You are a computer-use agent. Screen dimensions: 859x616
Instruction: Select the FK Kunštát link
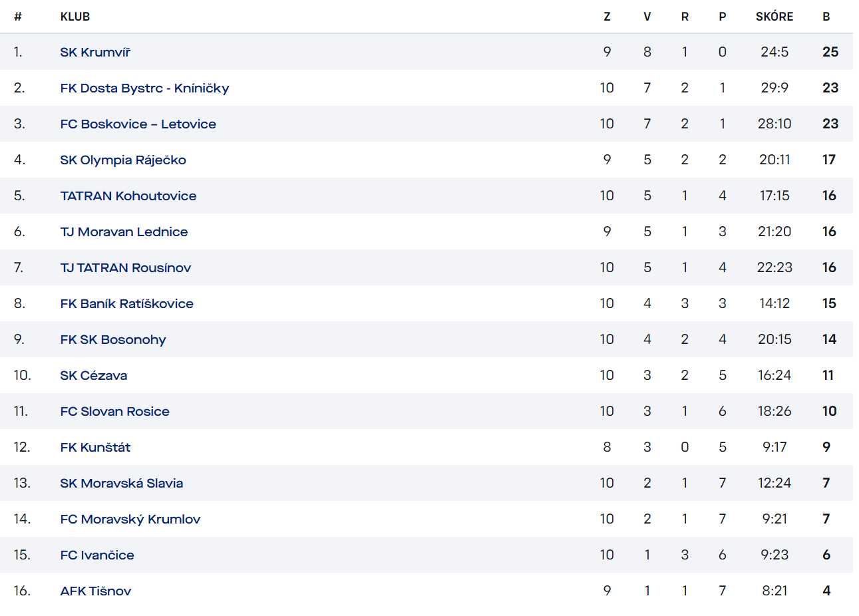click(95, 447)
